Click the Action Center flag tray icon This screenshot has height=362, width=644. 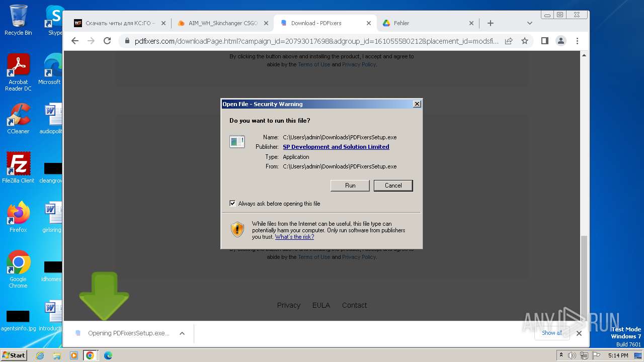[x=596, y=355]
